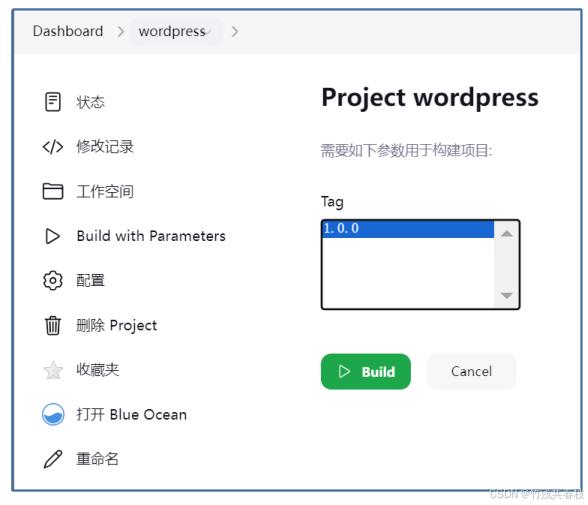Select tag 1.0.0 in list

pos(408,229)
